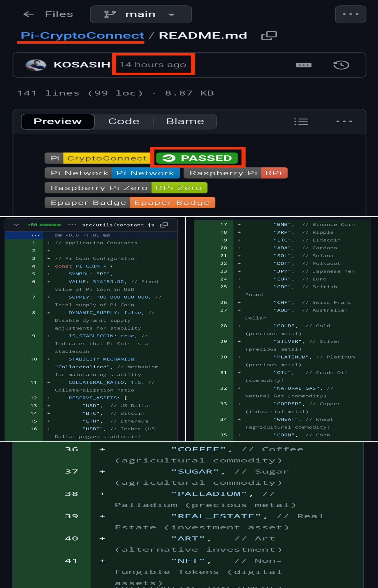Open file options three-dot menu
378x588 pixels.
point(344,121)
